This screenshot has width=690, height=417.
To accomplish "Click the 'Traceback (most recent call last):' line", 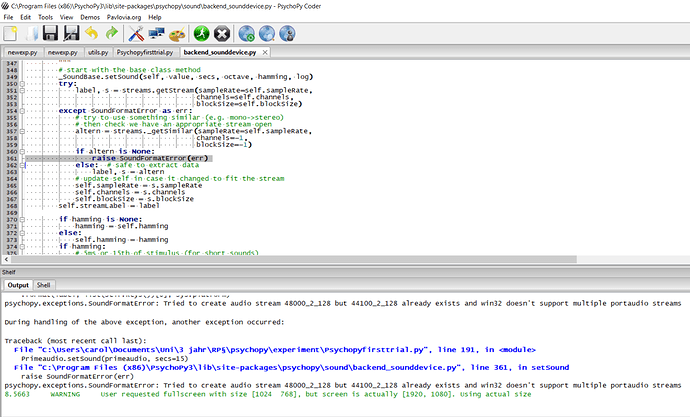I will pyautogui.click(x=75, y=341).
